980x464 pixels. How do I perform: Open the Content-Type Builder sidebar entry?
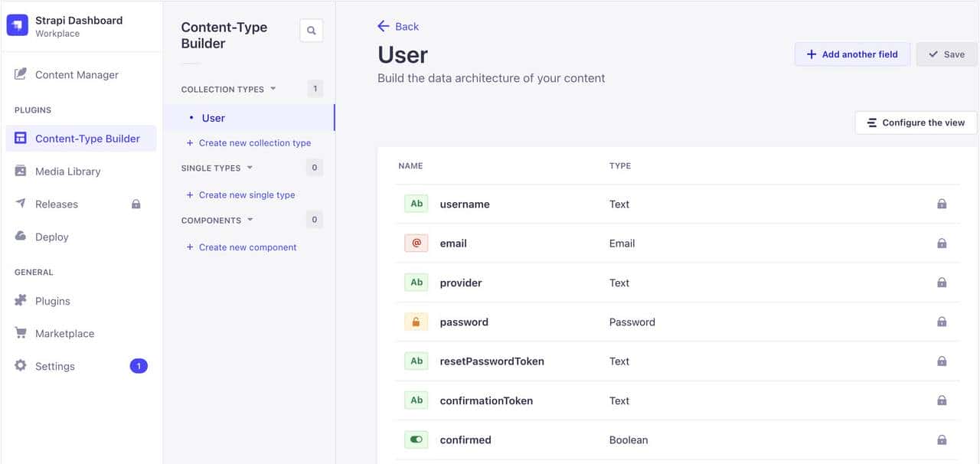point(87,138)
